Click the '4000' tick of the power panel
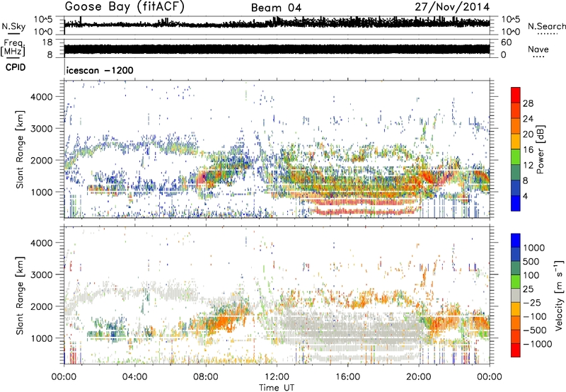The image size is (566, 392). [42, 97]
